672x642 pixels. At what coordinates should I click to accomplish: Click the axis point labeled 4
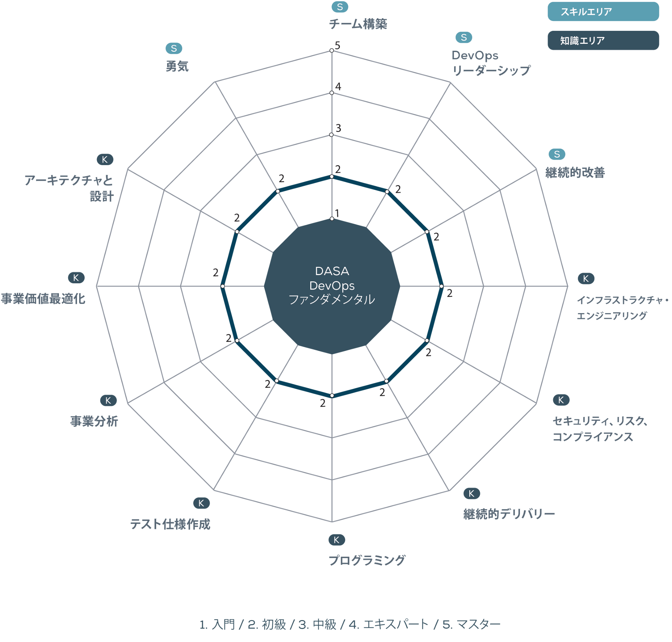(x=331, y=93)
